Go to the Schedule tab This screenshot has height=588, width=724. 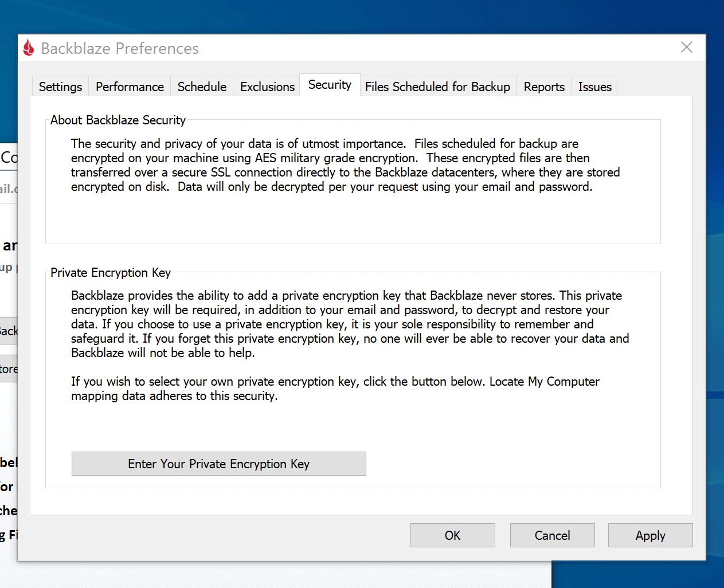(x=202, y=87)
